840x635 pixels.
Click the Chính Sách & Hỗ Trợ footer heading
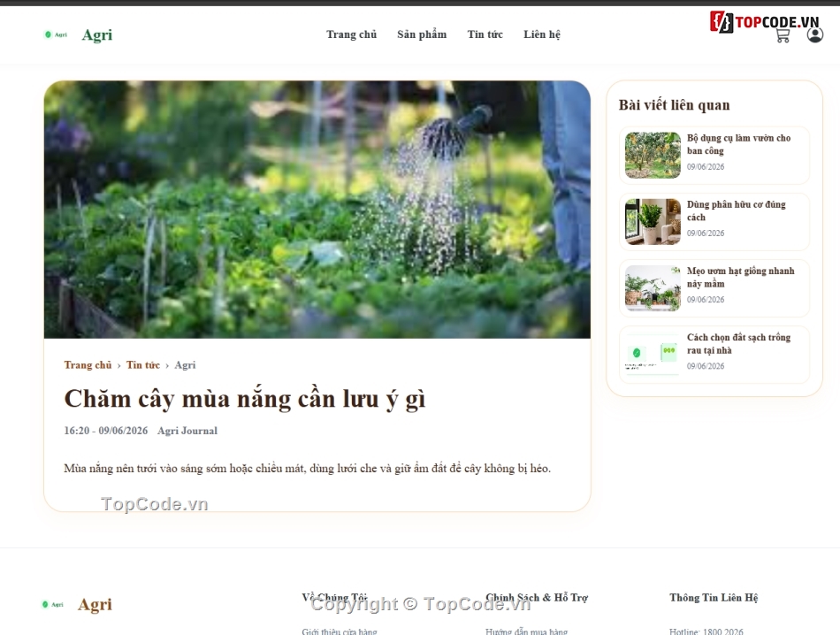536,598
